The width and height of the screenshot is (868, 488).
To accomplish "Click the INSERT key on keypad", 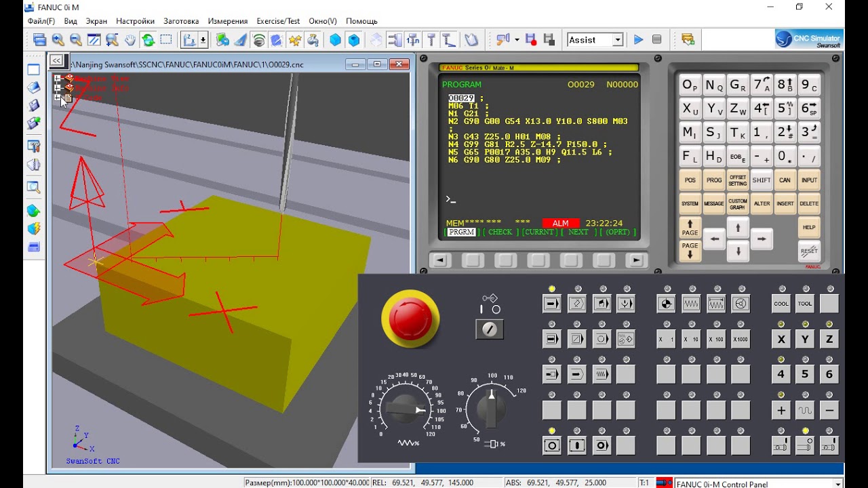I will 785,203.
